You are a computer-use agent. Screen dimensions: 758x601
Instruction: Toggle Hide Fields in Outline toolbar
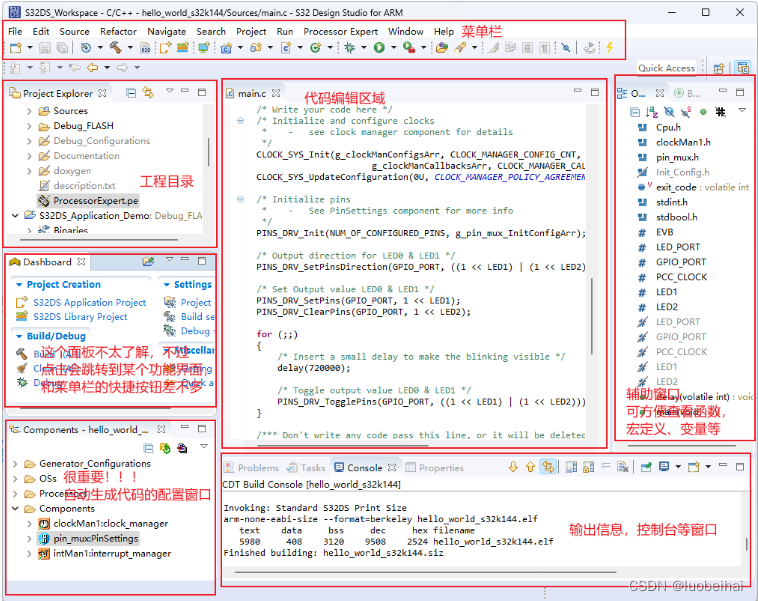click(669, 112)
